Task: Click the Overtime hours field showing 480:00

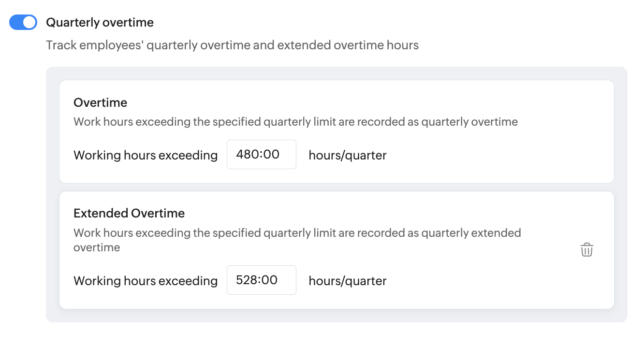Action: tap(261, 155)
